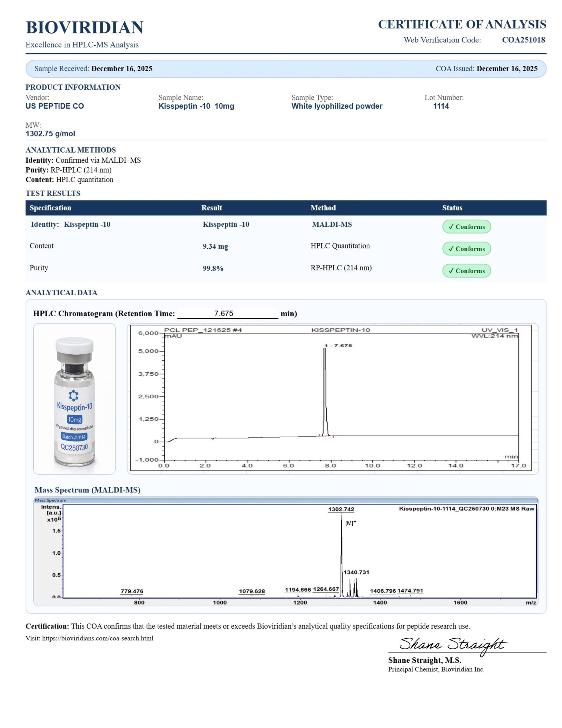The height and width of the screenshot is (728, 562).
Task: Click the Result column header
Action: tap(211, 208)
